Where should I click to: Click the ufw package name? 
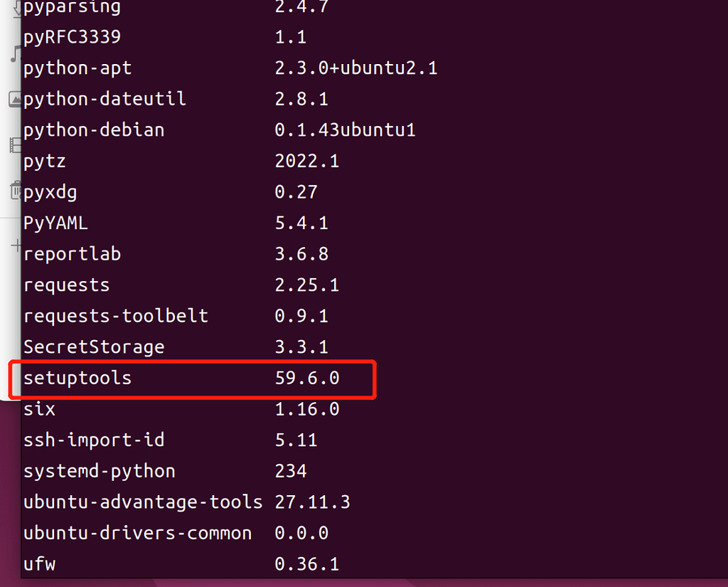[39, 564]
